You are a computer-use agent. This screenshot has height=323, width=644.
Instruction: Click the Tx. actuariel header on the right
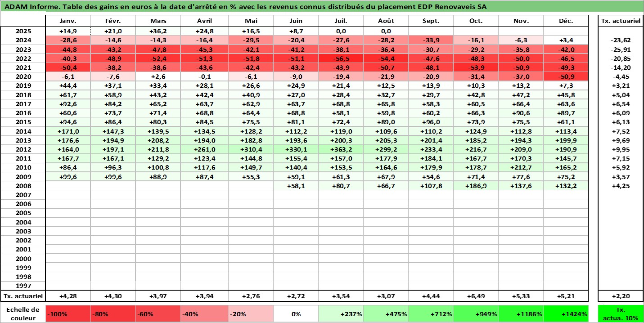point(621,21)
